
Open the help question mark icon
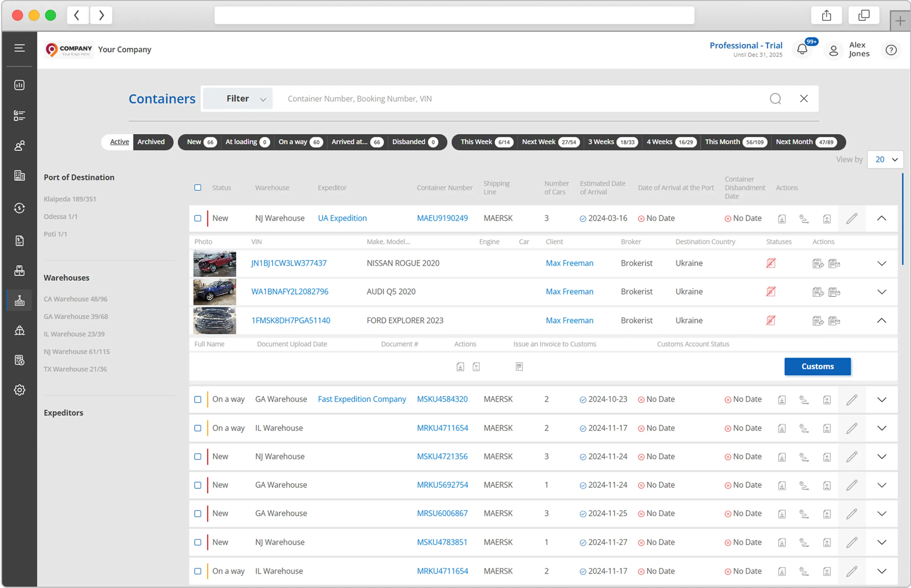click(891, 50)
